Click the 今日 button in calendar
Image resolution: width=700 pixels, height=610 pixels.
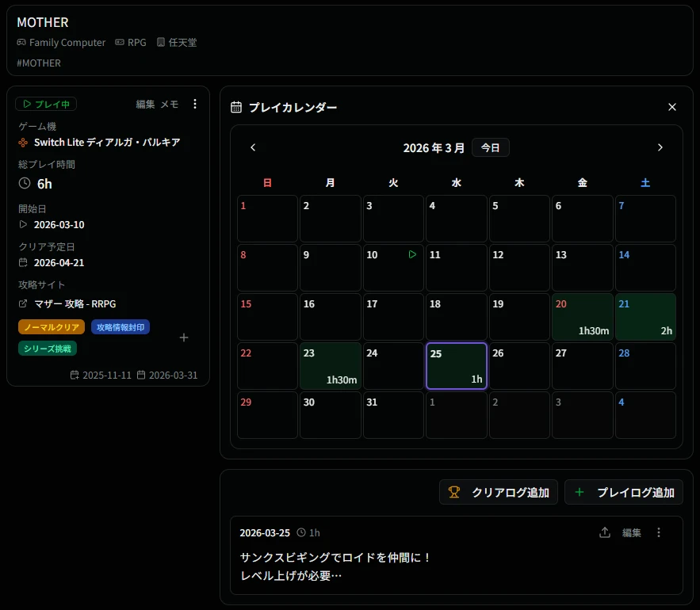pyautogui.click(x=491, y=147)
